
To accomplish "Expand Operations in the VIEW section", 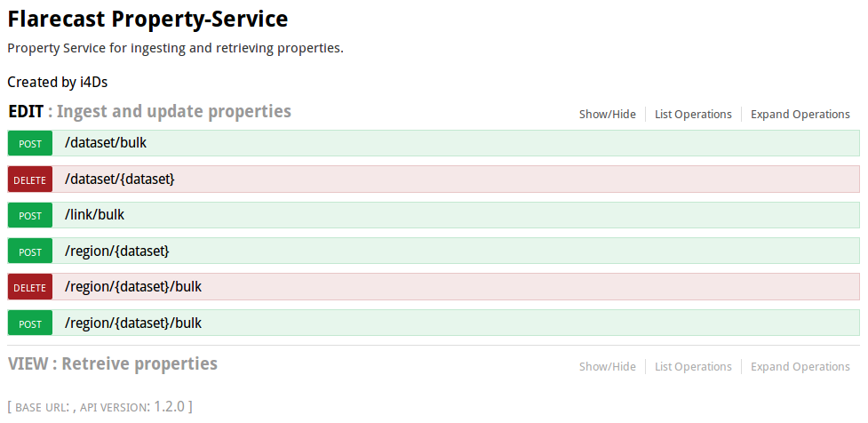I will coord(800,366).
